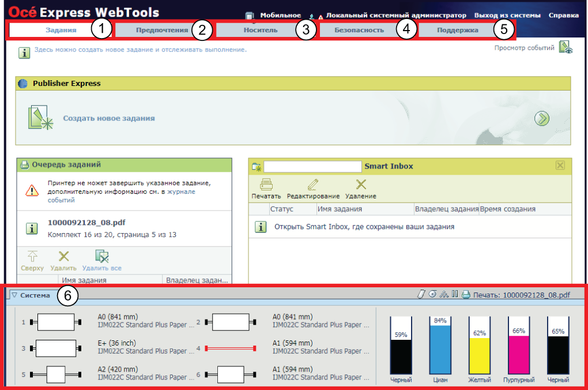The height and width of the screenshot is (390, 588).
Task: Select the roll 3 media icon
Action: click(56, 348)
